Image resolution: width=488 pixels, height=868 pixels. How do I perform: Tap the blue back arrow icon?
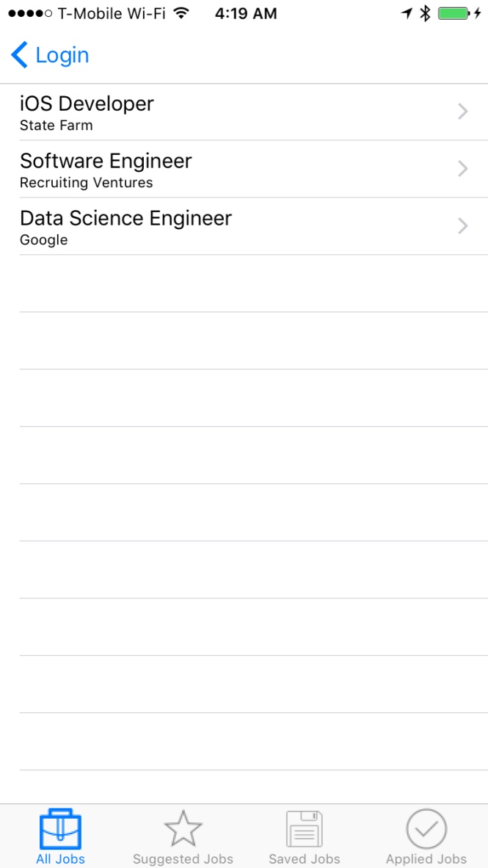click(19, 55)
